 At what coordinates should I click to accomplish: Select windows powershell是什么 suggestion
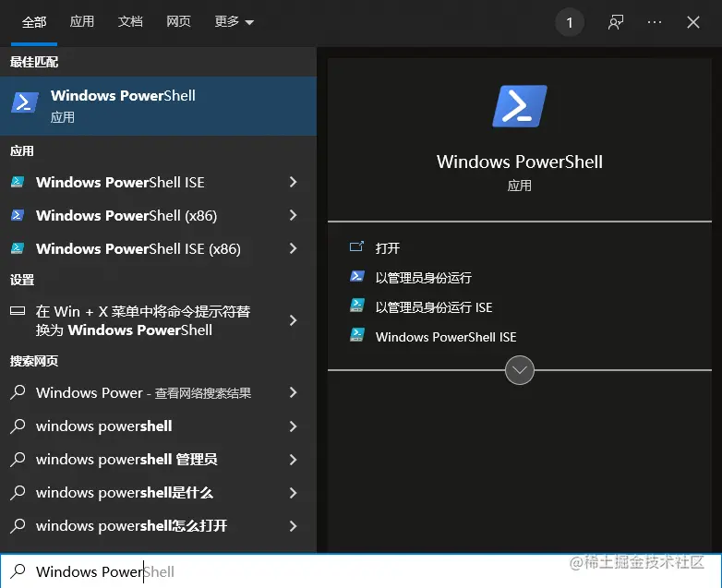coord(159,492)
